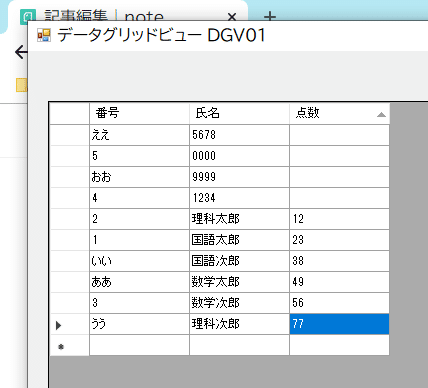This screenshot has height=388, width=428.
Task: Click the 氏名 column header
Action: [239, 113]
